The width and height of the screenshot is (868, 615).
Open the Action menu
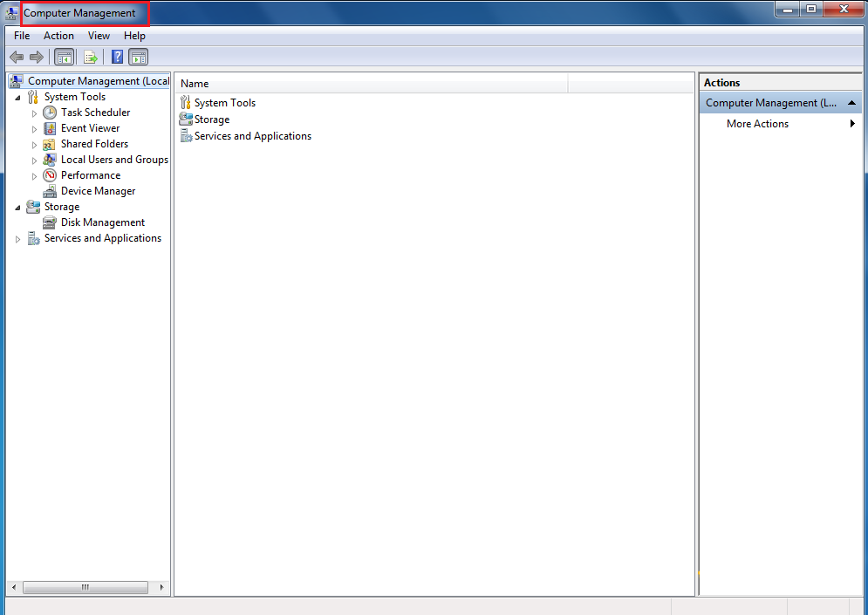click(58, 36)
